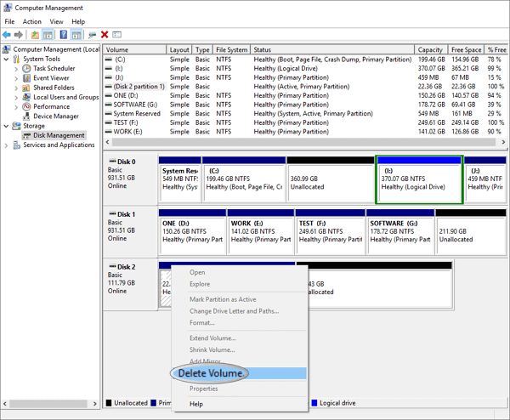Open Device Manager from the tree
The height and width of the screenshot is (420, 510).
(x=55, y=116)
